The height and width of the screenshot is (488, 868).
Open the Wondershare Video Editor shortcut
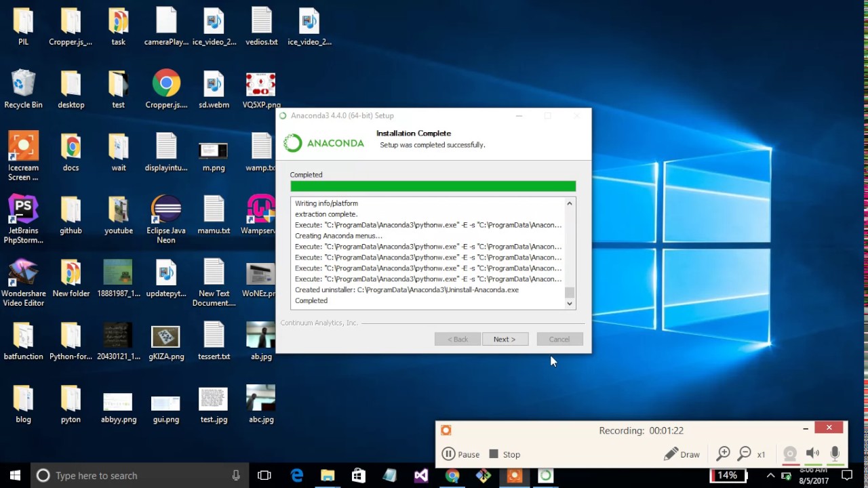coord(24,283)
